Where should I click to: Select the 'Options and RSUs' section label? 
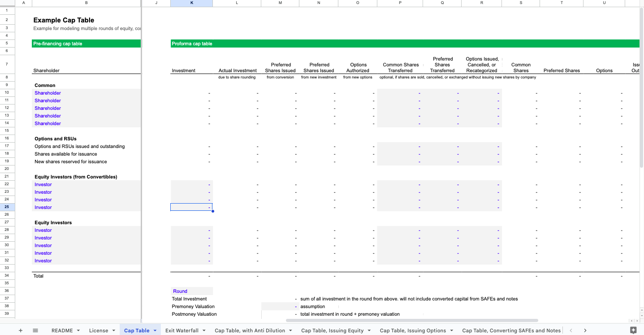[56, 139]
